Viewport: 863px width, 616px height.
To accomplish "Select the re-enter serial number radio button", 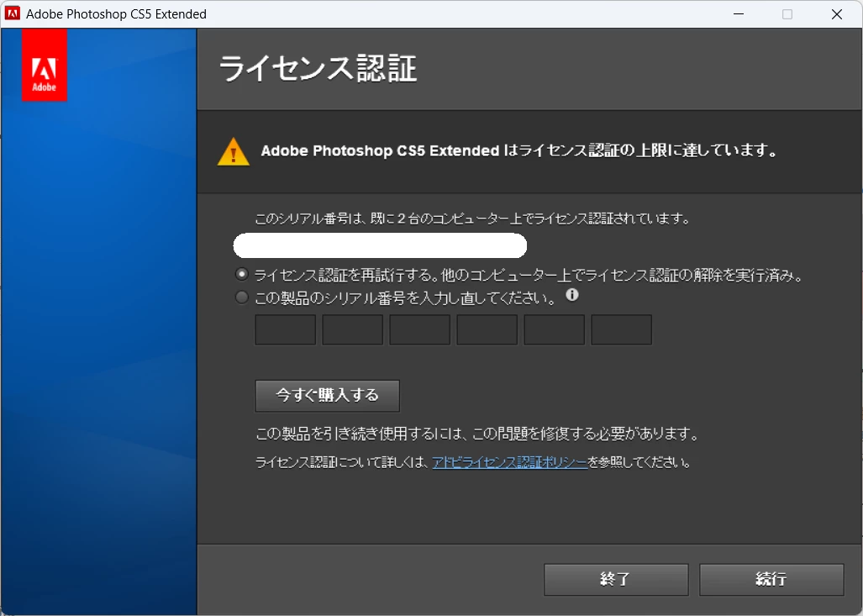I will coord(242,297).
